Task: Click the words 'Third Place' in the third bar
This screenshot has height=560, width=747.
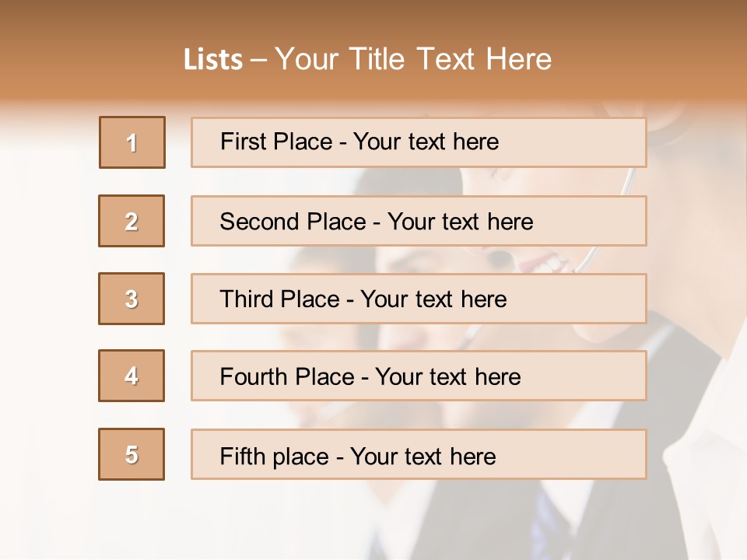Action: pos(279,299)
